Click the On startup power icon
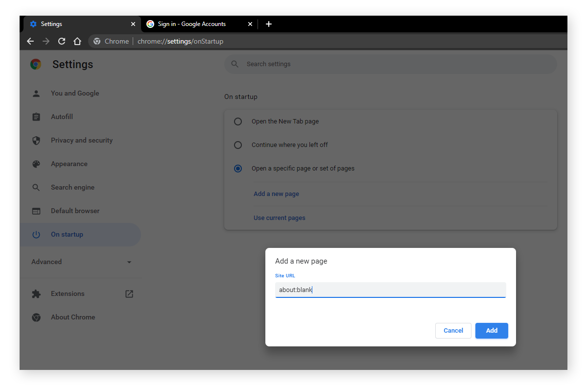 [x=36, y=234]
